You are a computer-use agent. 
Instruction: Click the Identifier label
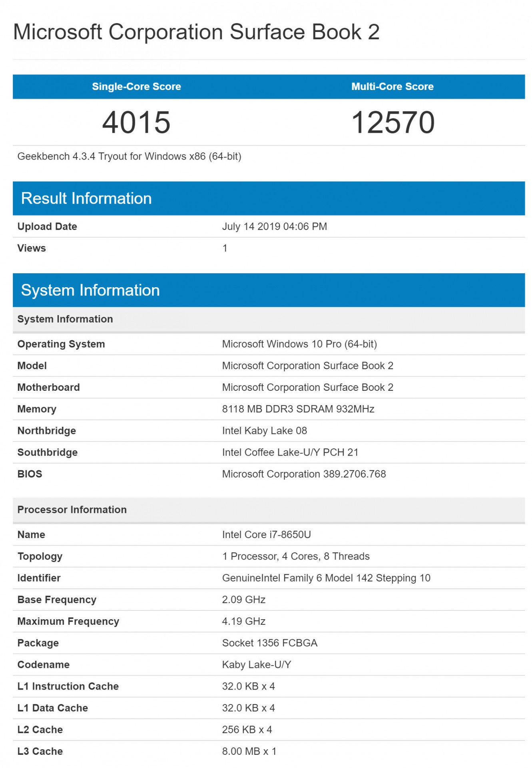point(39,578)
